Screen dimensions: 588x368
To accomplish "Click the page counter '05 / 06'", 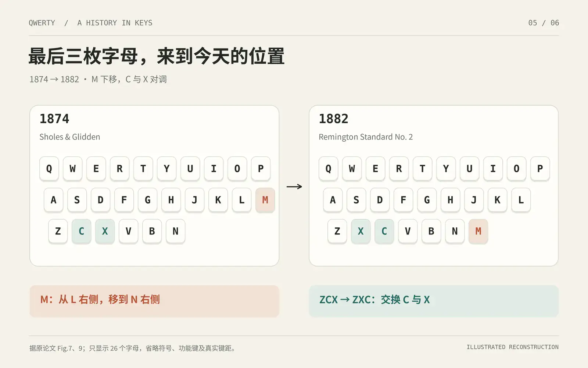I will click(x=544, y=23).
